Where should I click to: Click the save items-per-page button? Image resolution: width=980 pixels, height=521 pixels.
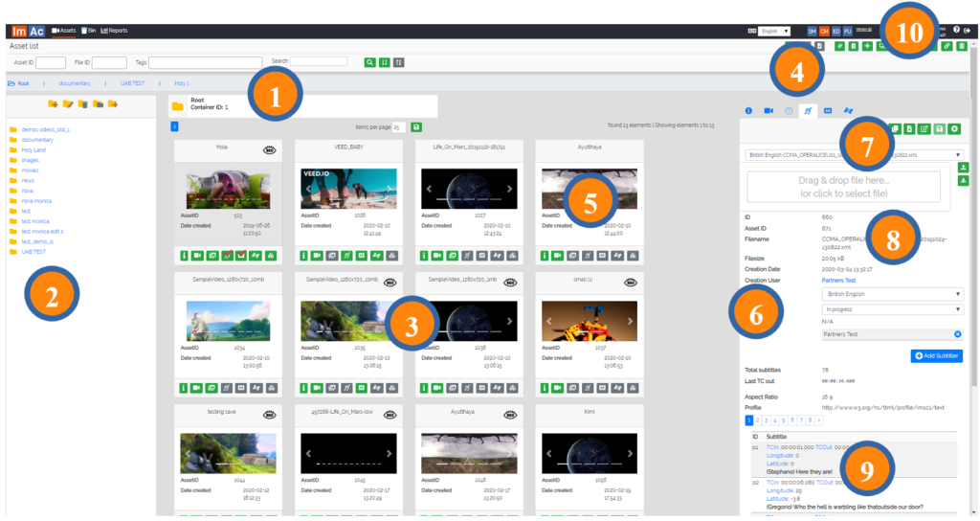click(x=416, y=126)
